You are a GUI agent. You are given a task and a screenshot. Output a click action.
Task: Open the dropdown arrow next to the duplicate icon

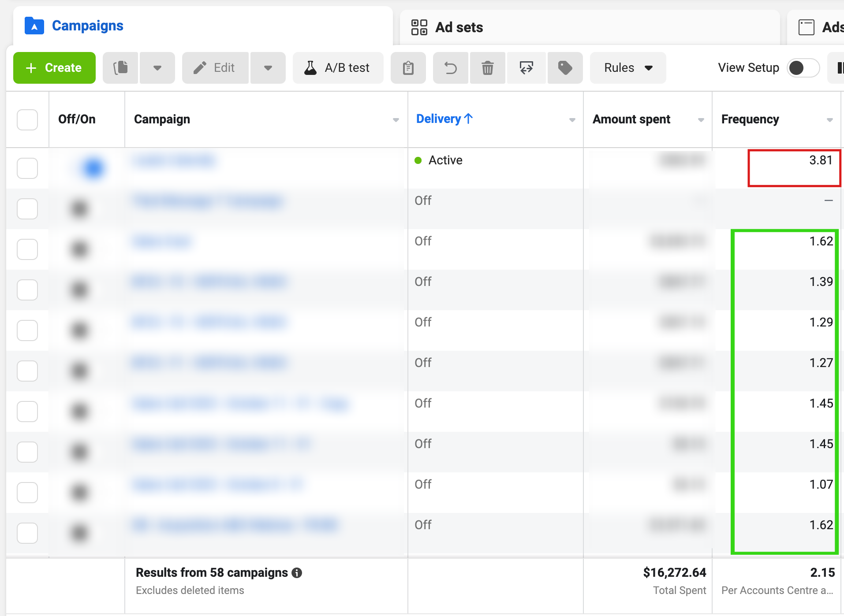157,68
